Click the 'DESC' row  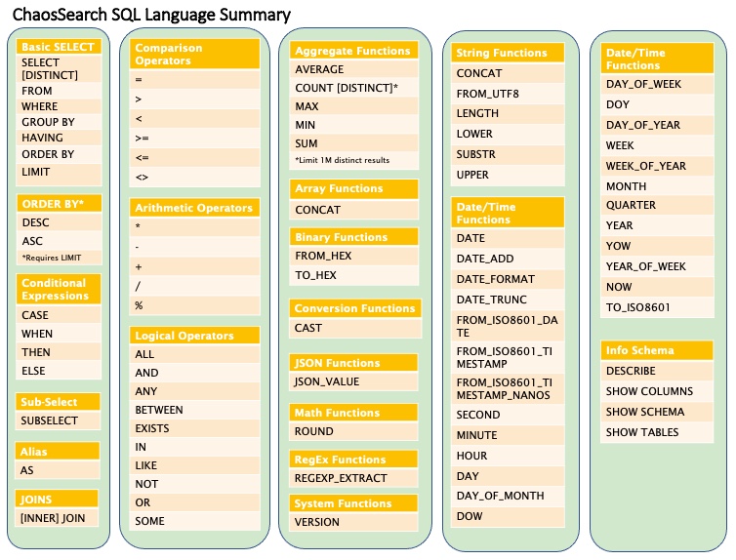[60, 222]
